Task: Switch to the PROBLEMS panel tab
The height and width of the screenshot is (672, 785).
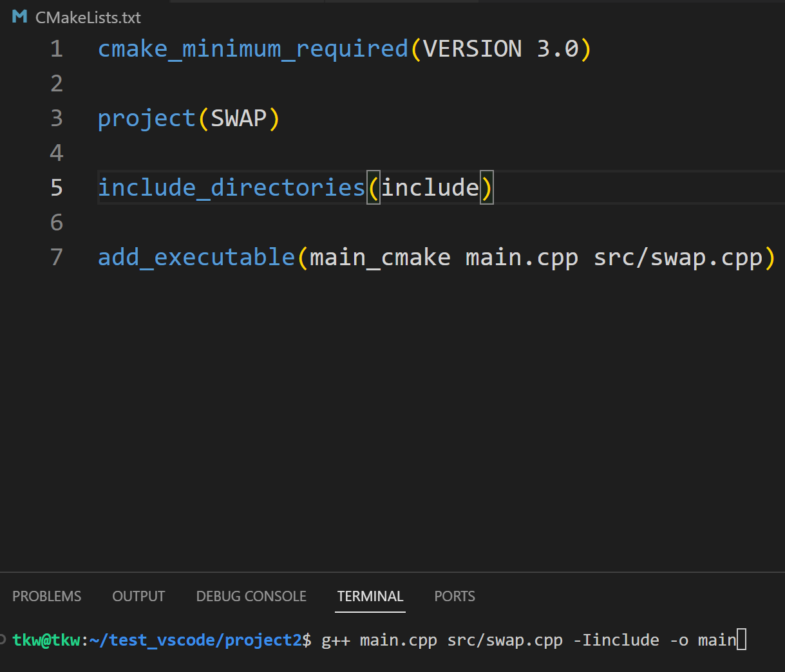Action: (x=47, y=596)
